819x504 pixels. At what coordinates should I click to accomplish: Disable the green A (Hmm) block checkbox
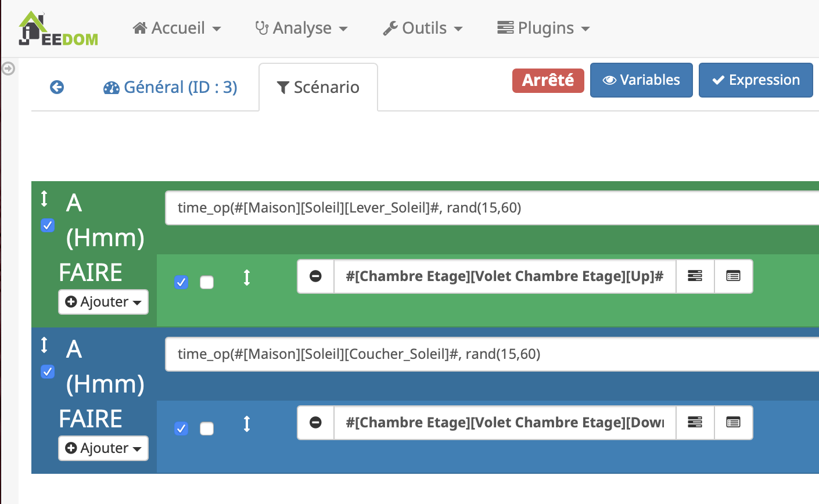[48, 225]
